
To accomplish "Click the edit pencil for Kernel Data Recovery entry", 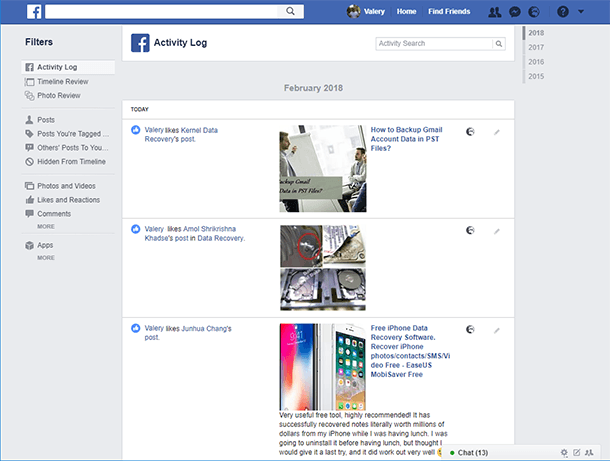I will pyautogui.click(x=497, y=132).
